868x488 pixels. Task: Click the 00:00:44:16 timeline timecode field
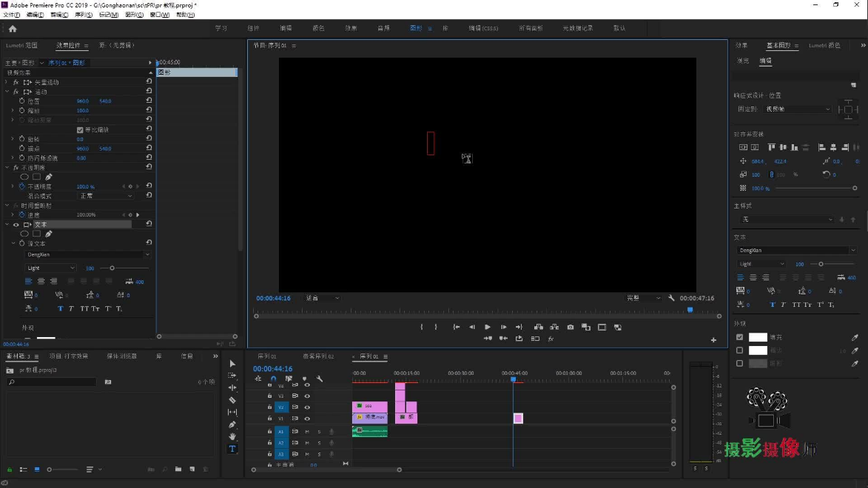click(x=272, y=369)
